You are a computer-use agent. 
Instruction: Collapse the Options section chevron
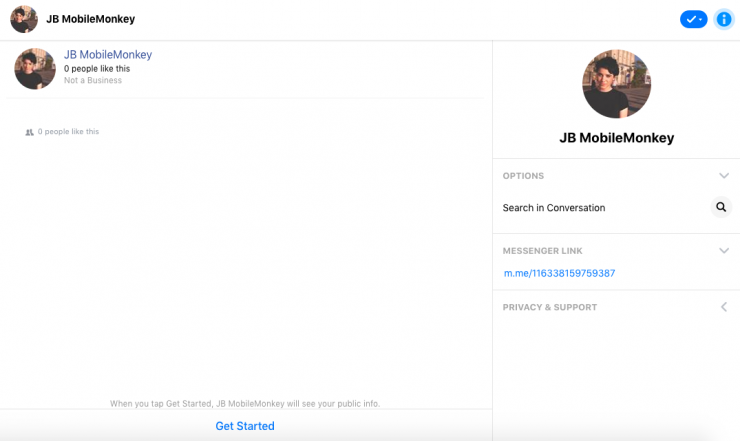pyautogui.click(x=724, y=176)
